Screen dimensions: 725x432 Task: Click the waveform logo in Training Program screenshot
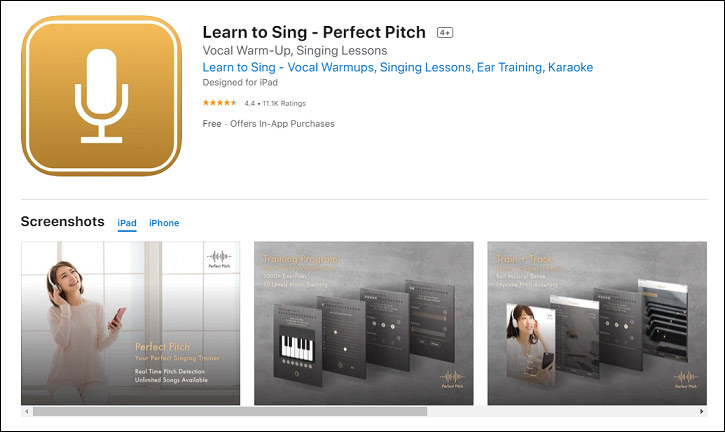click(x=452, y=379)
